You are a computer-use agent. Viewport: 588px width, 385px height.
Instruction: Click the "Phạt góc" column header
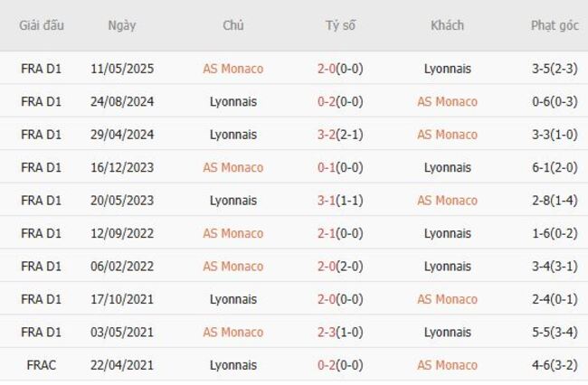click(x=554, y=25)
